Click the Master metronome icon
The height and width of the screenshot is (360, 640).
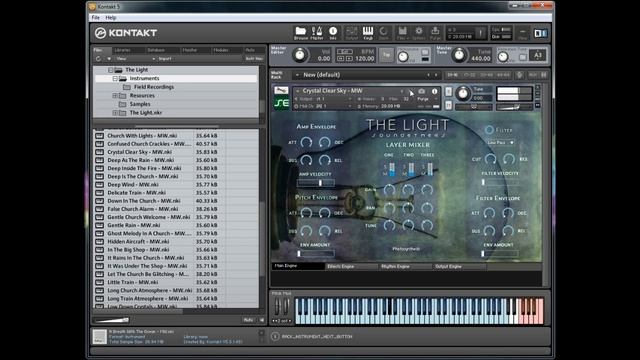(x=317, y=33)
